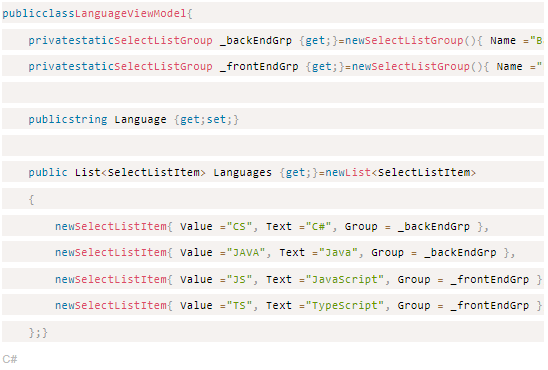Click the LanguageViewModel class name
The width and height of the screenshot is (548, 370).
click(130, 14)
